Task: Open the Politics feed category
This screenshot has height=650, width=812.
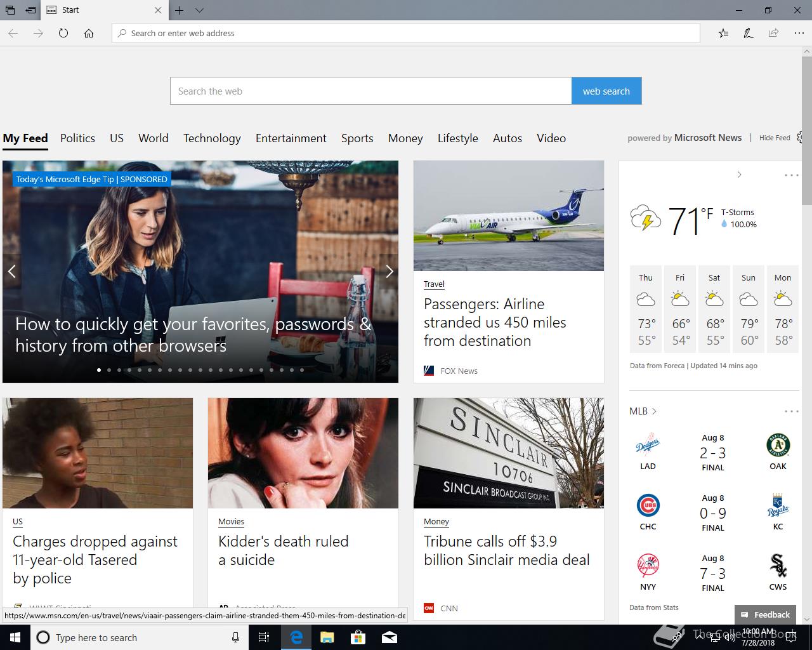Action: point(77,138)
